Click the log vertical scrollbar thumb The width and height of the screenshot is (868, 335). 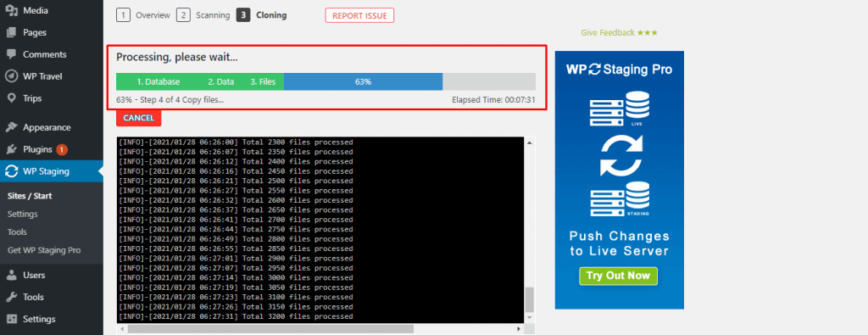[529, 299]
